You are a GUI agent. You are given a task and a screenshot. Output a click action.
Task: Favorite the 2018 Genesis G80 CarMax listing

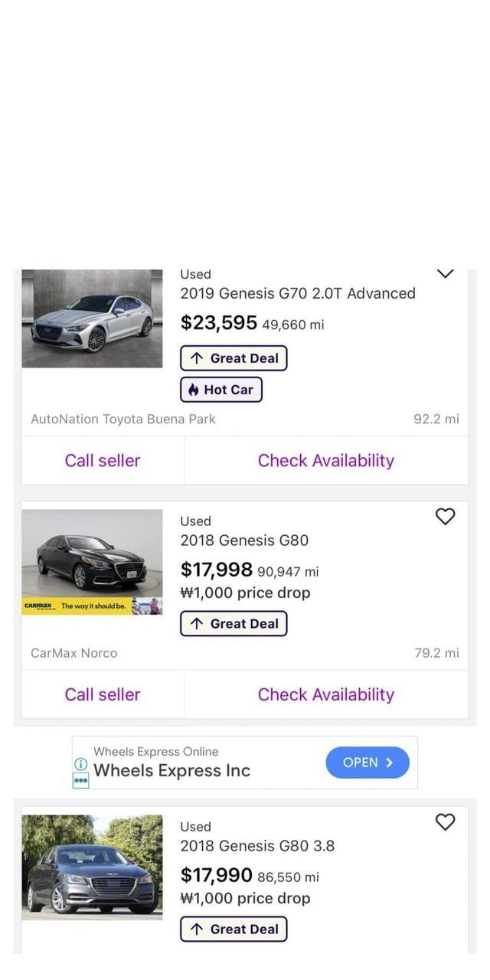pos(445,517)
